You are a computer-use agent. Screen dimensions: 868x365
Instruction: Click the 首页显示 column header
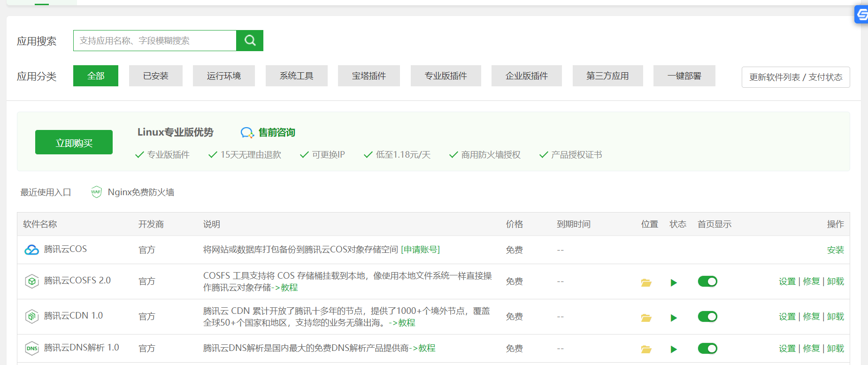pos(714,224)
